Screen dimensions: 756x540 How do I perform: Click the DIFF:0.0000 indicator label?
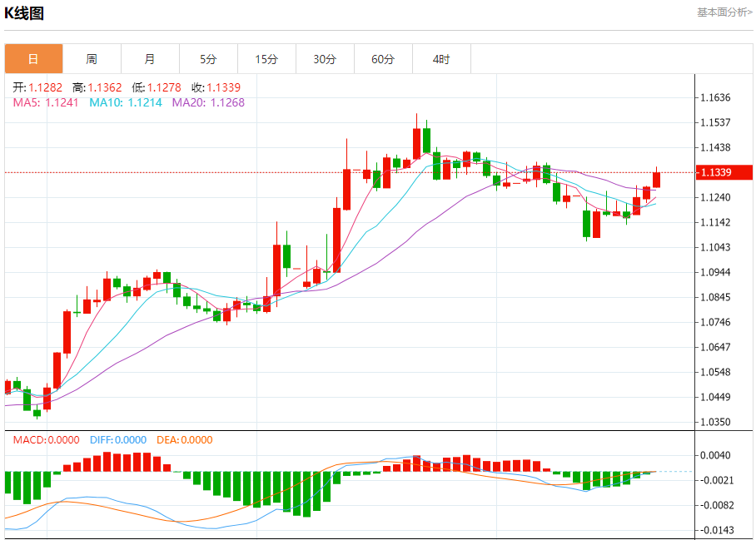click(118, 440)
